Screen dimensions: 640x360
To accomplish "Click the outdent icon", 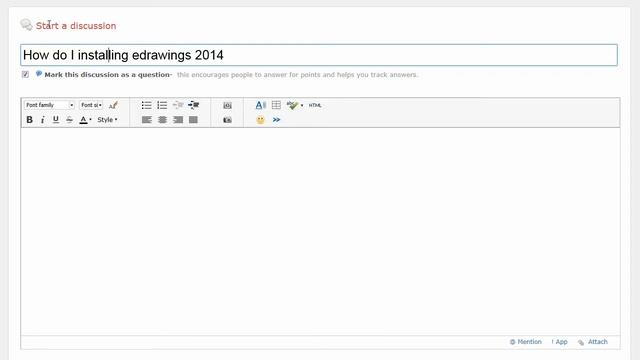I will [178, 105].
